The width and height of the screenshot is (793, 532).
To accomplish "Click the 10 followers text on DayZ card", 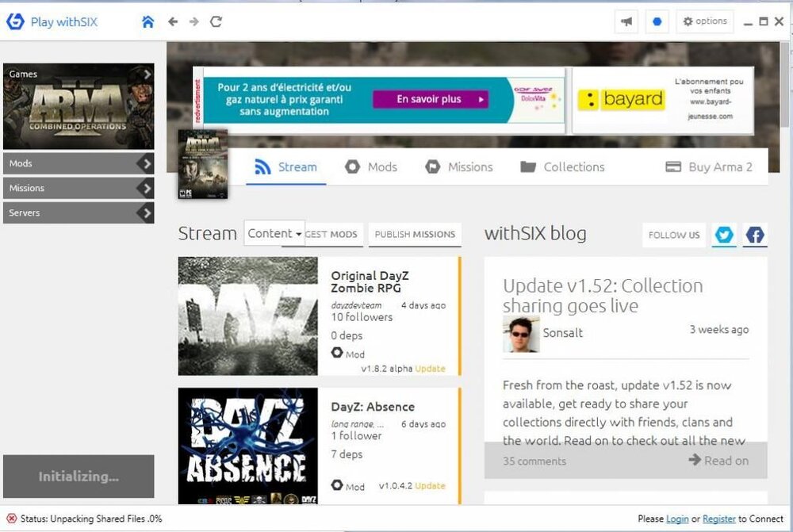I will [x=362, y=317].
